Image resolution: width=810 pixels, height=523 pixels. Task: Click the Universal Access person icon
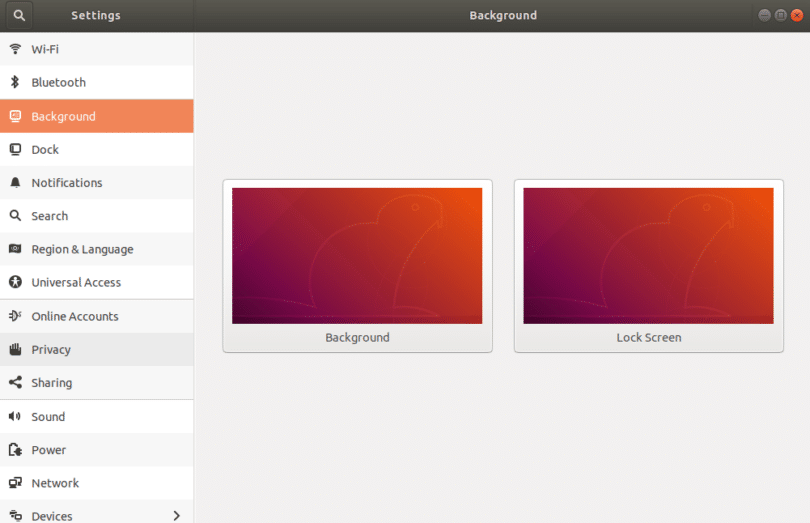pyautogui.click(x=15, y=282)
